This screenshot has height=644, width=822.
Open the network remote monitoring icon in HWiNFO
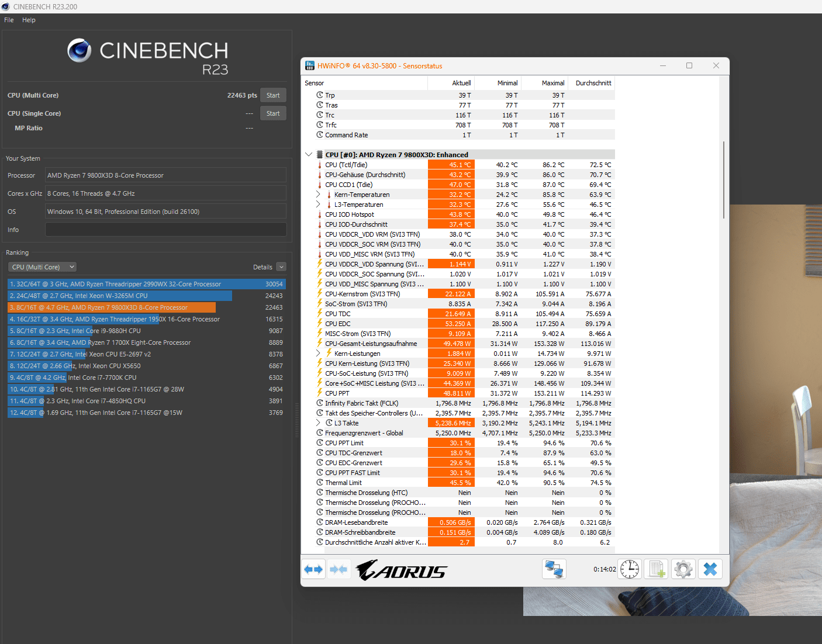click(x=554, y=569)
